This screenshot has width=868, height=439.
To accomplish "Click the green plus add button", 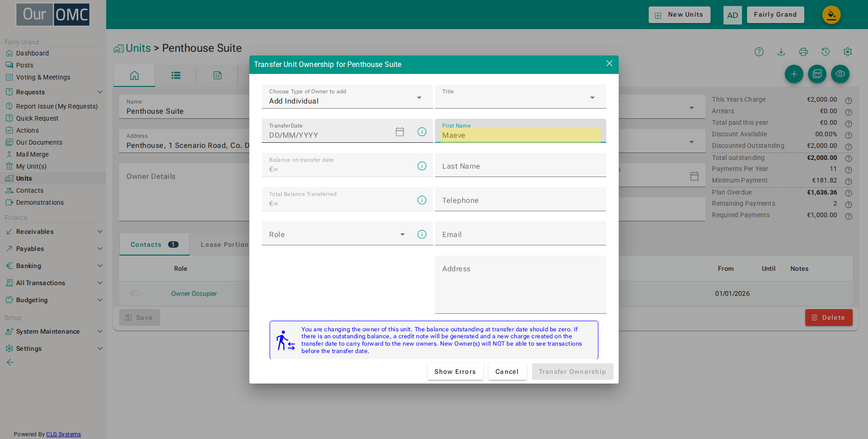I will pos(794,74).
